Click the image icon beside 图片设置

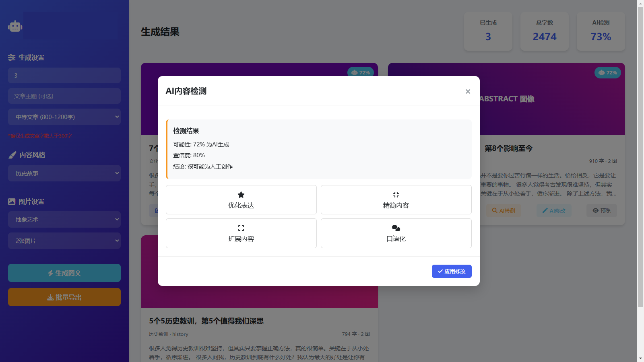pyautogui.click(x=11, y=201)
